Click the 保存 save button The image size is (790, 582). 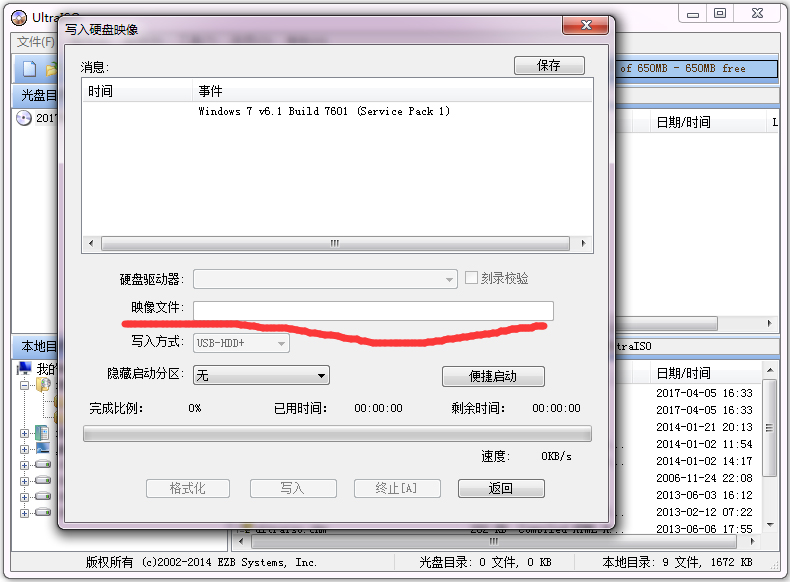548,66
